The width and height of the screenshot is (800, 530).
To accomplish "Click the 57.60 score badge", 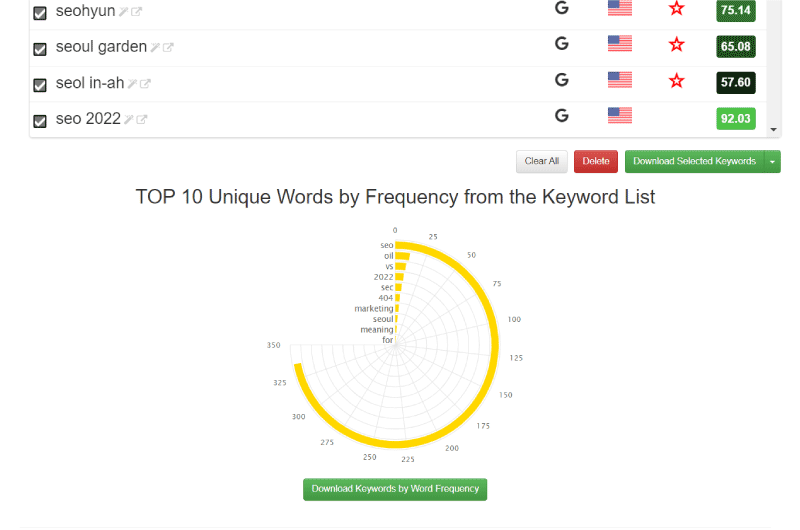I will (x=736, y=83).
